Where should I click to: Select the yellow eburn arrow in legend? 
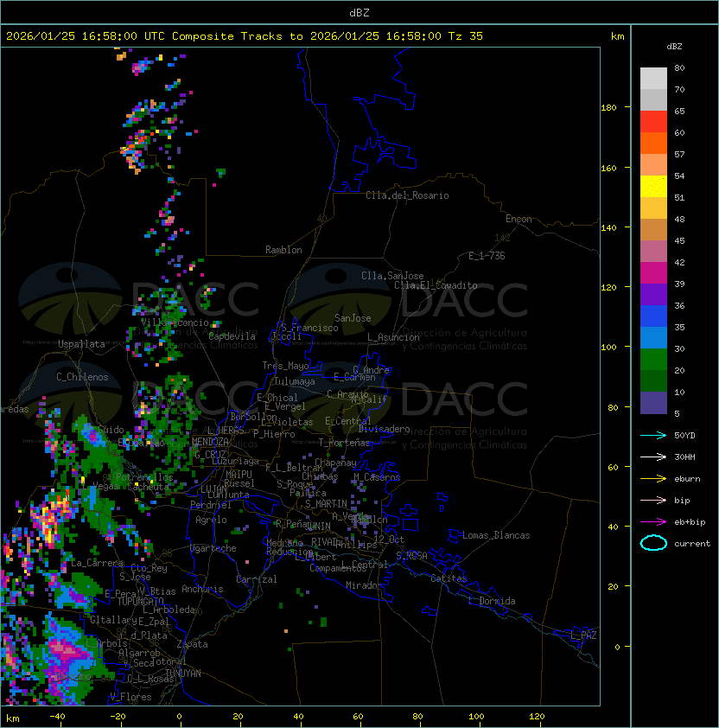click(x=653, y=479)
